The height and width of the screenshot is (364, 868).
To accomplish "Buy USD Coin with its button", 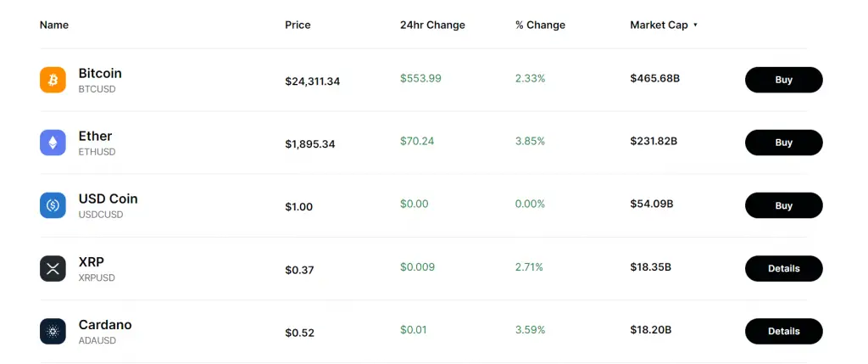I will tap(784, 205).
